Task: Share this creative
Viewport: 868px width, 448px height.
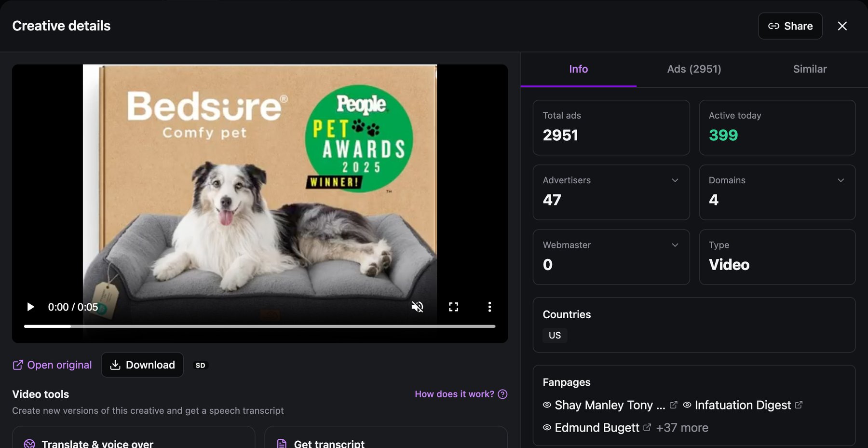Action: 790,26
